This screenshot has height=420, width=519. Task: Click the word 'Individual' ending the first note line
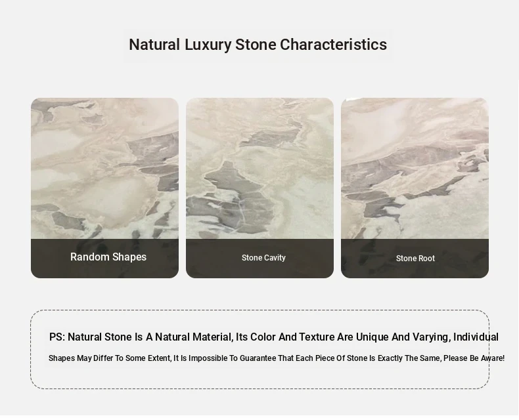pyautogui.click(x=476, y=337)
